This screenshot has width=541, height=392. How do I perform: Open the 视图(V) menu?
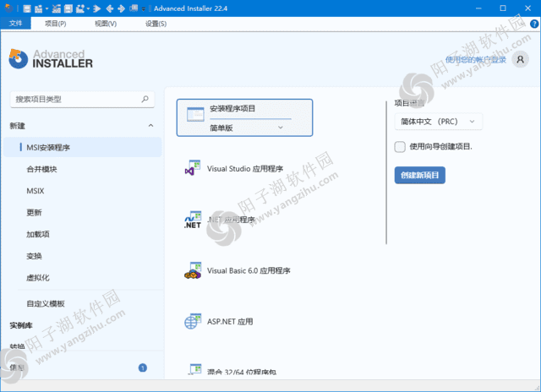tap(106, 24)
